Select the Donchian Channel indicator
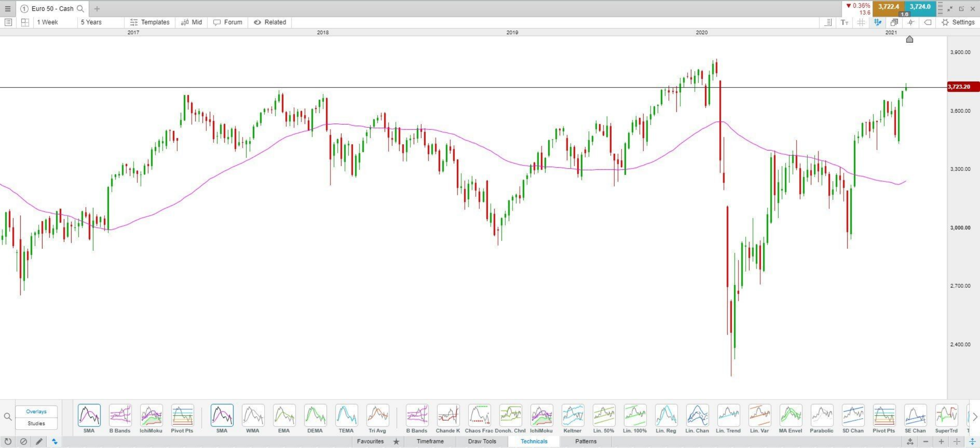 coord(510,415)
